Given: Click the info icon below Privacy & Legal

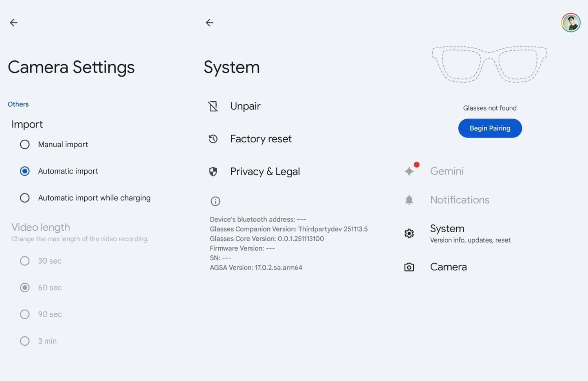Looking at the screenshot, I should (x=215, y=201).
